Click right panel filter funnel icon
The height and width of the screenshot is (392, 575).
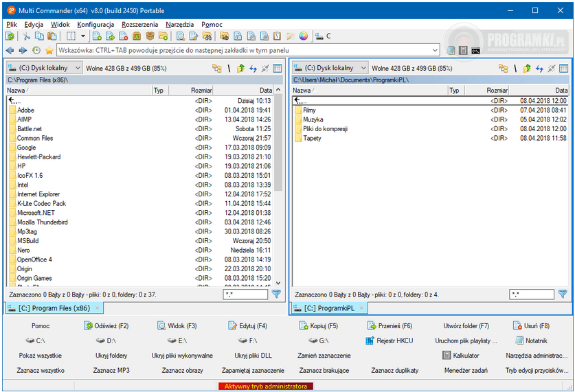tap(562, 294)
